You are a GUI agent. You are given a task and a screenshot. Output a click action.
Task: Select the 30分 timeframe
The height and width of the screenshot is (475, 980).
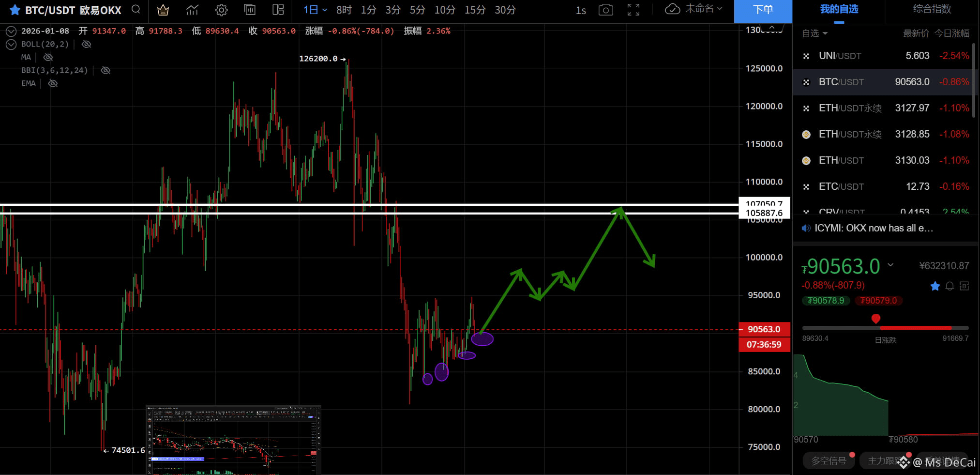point(505,10)
